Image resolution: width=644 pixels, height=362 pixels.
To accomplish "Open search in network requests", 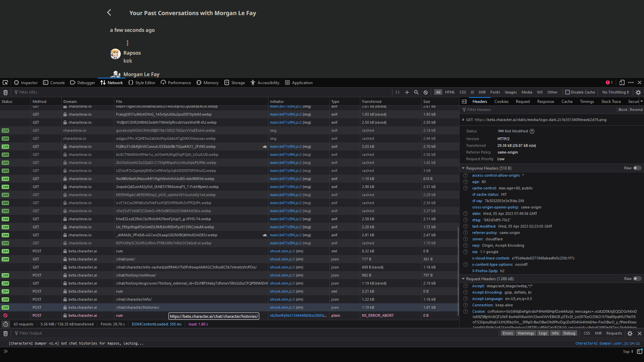I will 416,92.
